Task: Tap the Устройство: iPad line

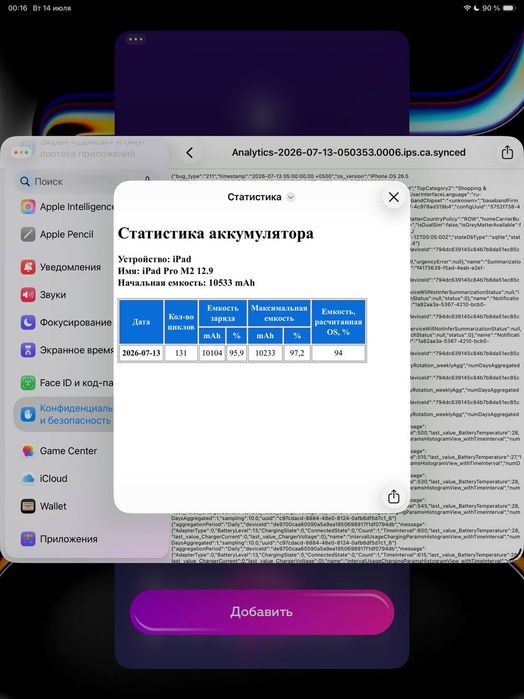Action: point(154,259)
